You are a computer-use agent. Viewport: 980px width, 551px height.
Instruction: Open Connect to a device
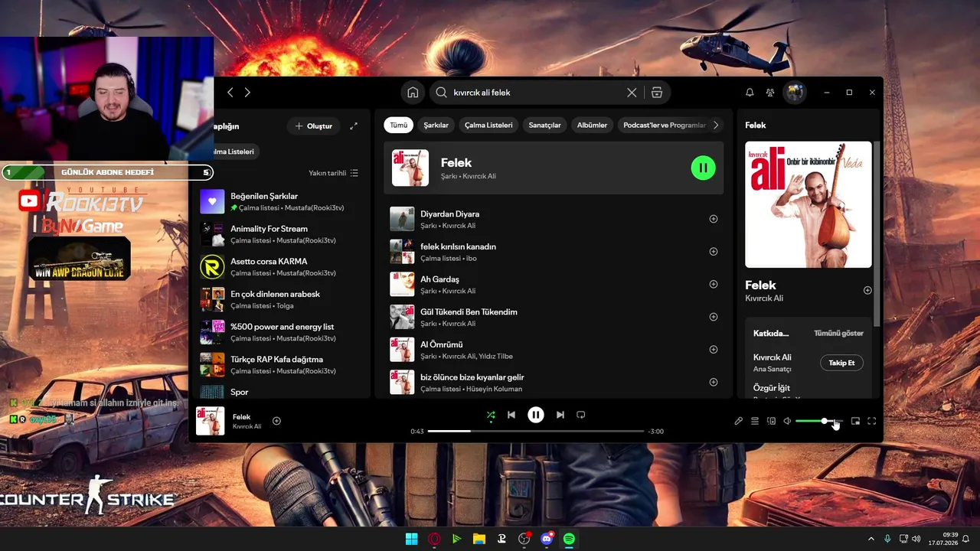(x=771, y=421)
